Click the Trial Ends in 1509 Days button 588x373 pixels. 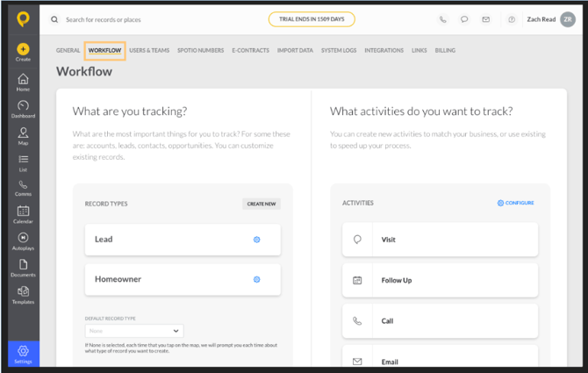(x=312, y=19)
